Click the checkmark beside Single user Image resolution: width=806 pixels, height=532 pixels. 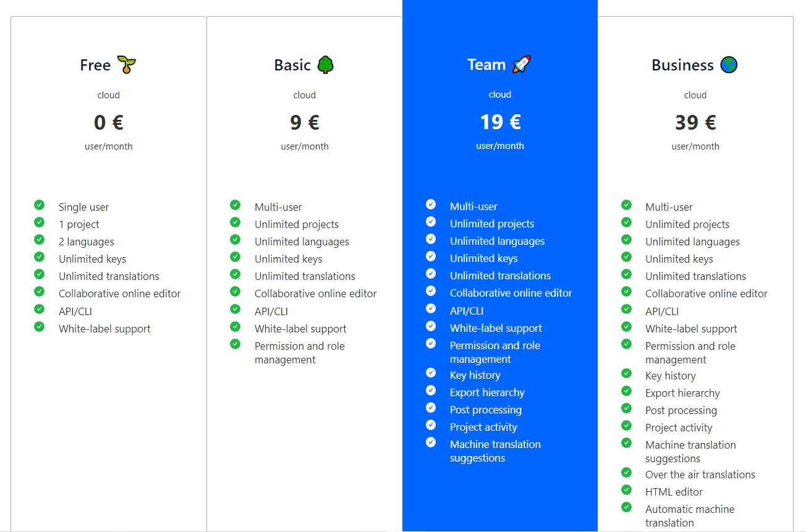40,205
